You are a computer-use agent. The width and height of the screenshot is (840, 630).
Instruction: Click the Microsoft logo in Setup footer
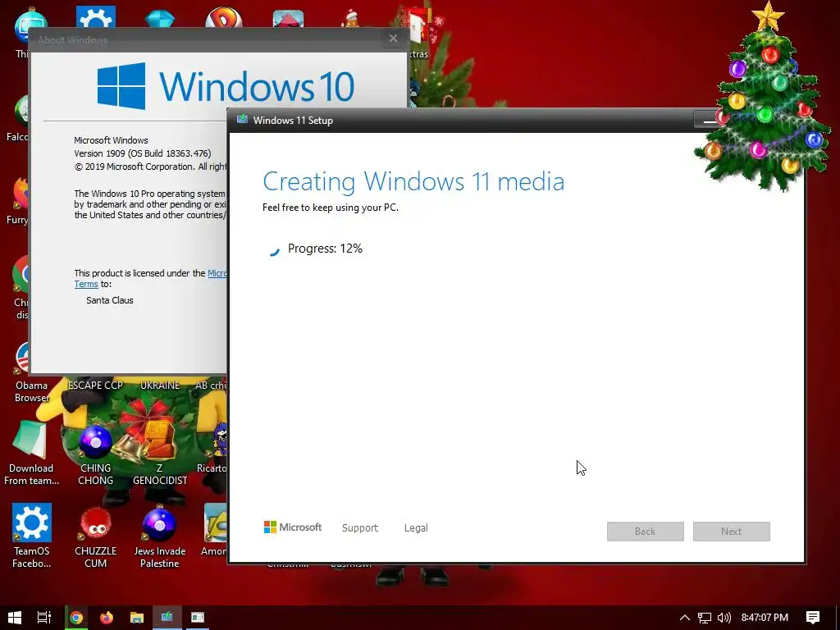(293, 527)
